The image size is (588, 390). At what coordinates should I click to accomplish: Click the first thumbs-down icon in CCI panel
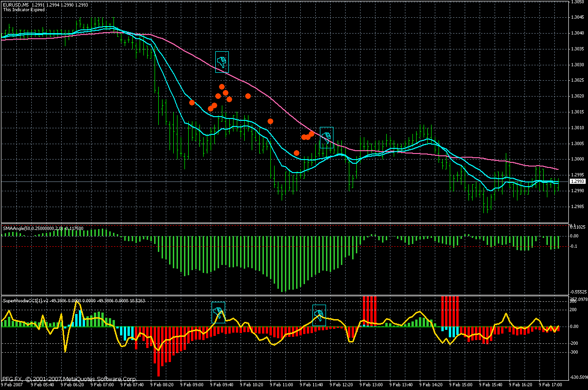coord(218,312)
